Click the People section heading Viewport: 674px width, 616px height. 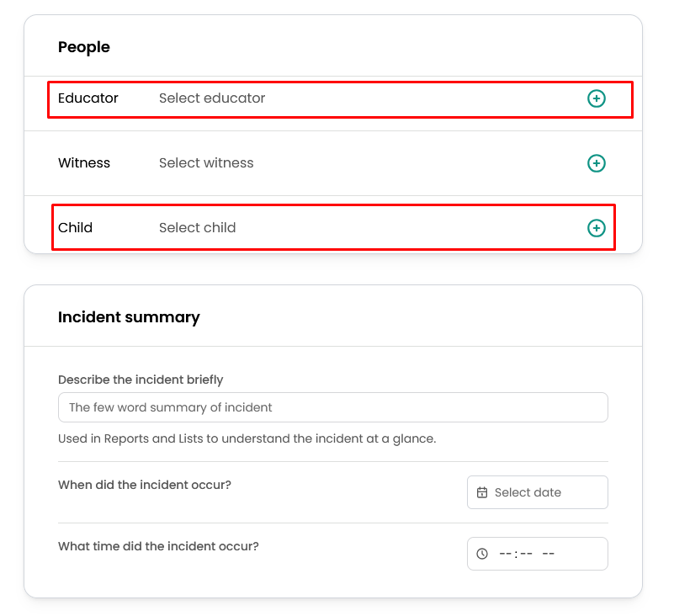(x=84, y=47)
